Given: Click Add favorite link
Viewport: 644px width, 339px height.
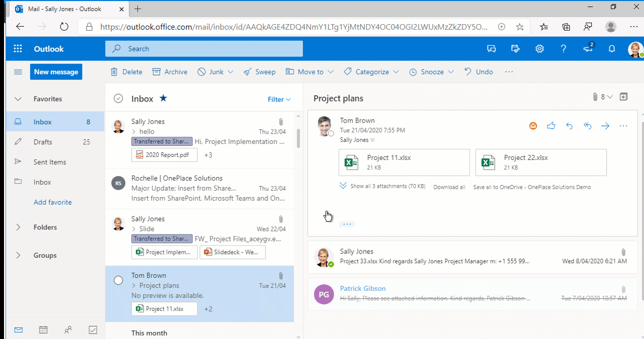Looking at the screenshot, I should tap(53, 202).
